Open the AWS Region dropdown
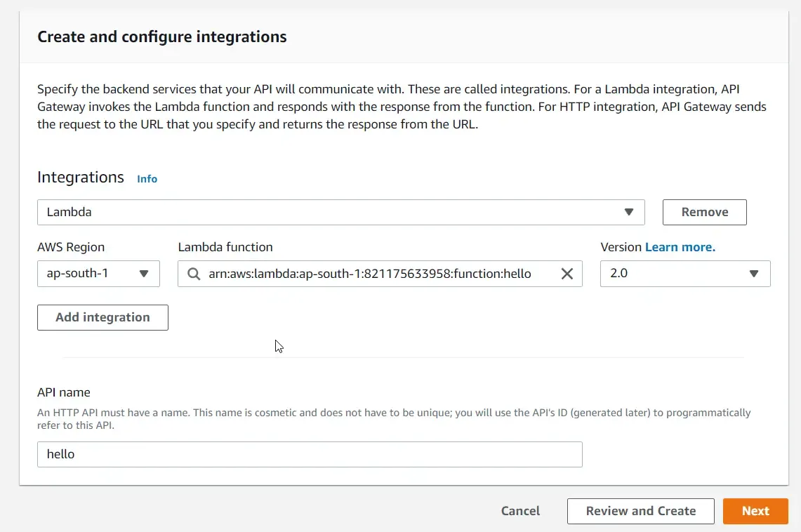Viewport: 801px width, 532px height. [98, 274]
